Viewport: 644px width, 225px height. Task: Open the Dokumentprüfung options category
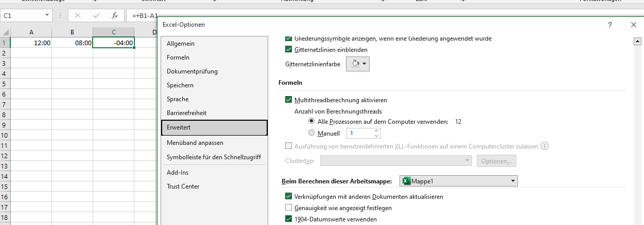[x=214, y=71]
